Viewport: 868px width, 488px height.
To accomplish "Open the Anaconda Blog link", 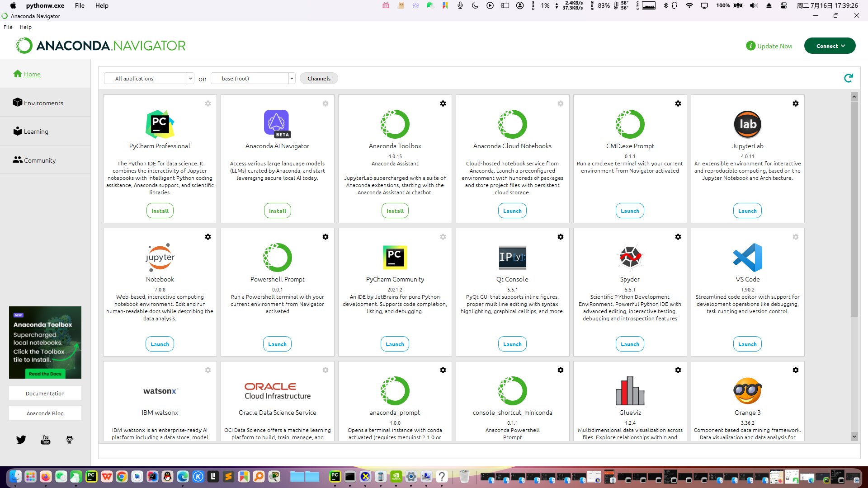I will pos(45,413).
